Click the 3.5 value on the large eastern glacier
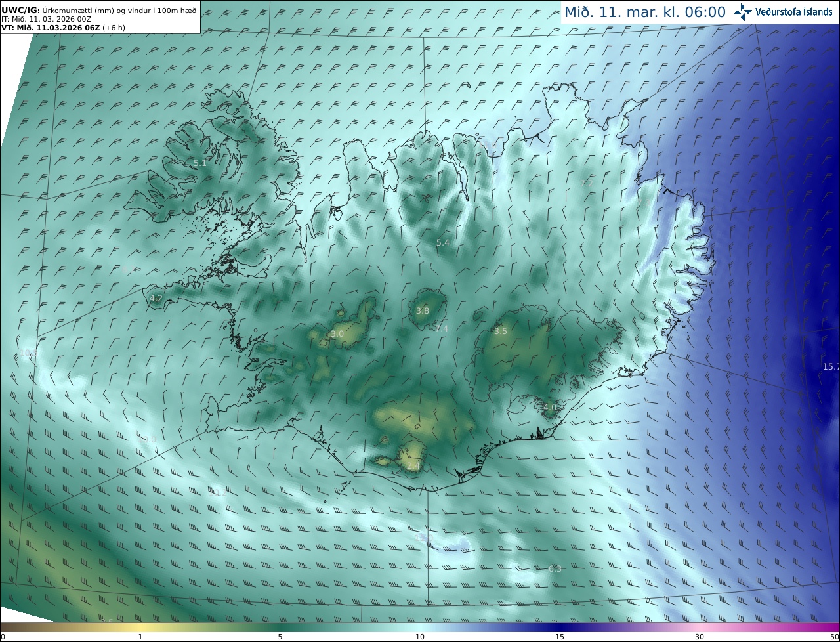This screenshot has height=642, width=840. coord(501,331)
